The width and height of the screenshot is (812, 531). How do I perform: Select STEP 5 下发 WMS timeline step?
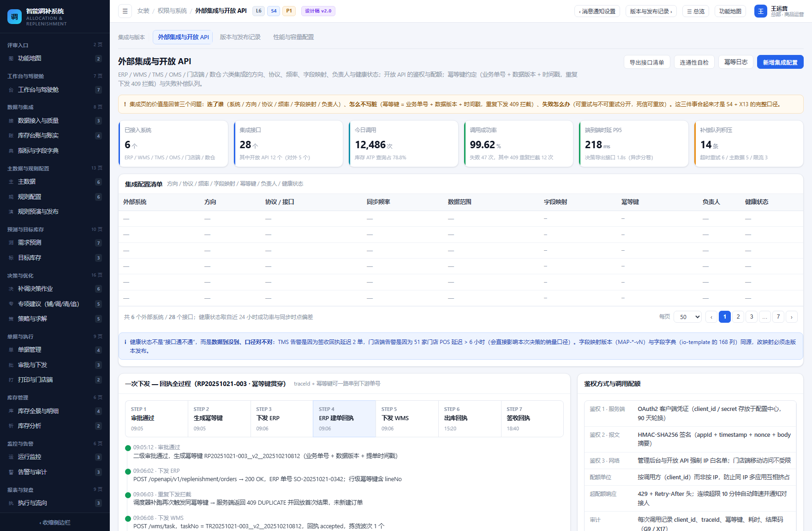click(x=407, y=419)
